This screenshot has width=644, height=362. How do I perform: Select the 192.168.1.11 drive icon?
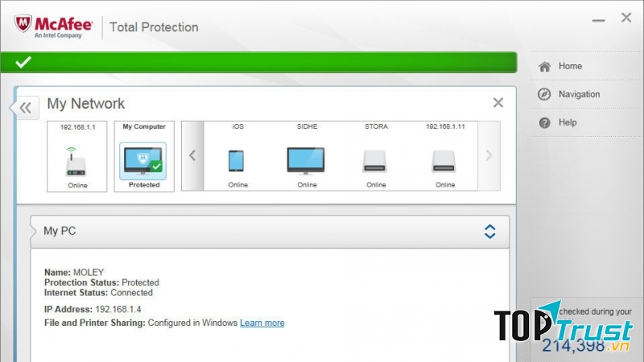(x=444, y=162)
